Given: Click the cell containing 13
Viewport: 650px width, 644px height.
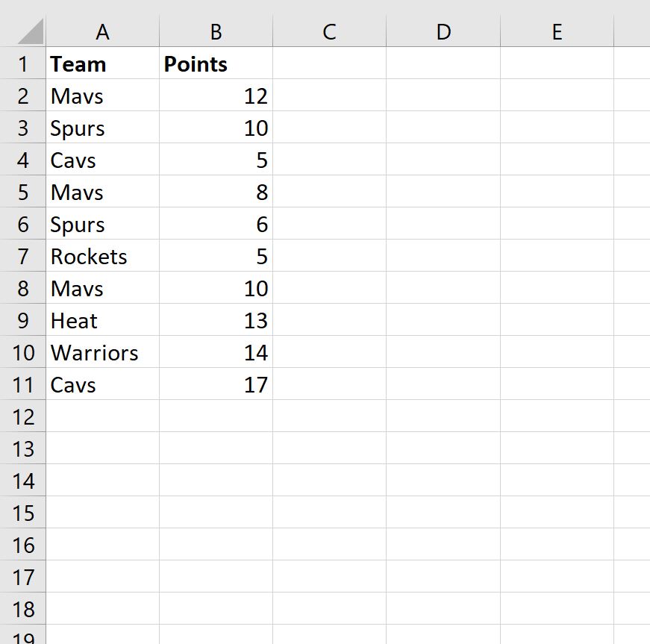Looking at the screenshot, I should [216, 321].
